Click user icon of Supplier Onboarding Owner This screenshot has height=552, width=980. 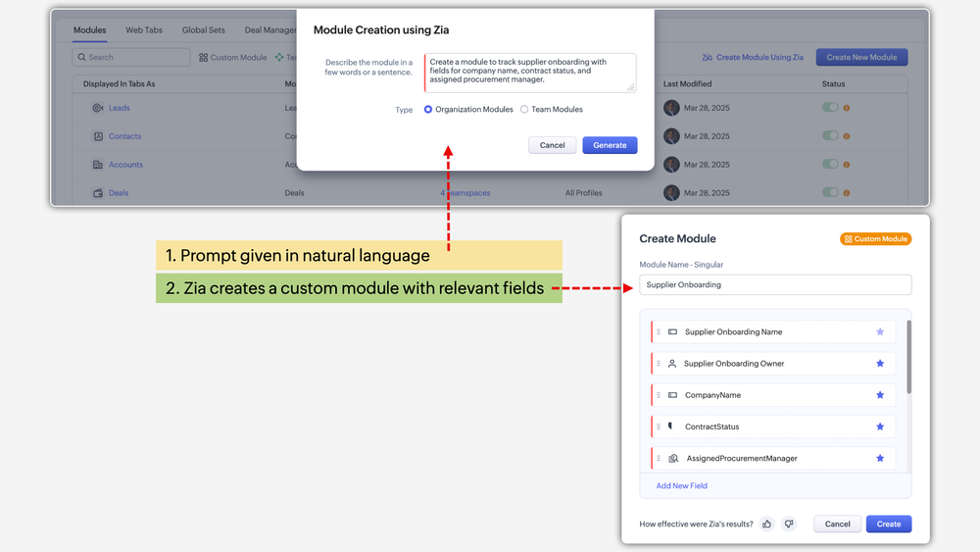[672, 363]
